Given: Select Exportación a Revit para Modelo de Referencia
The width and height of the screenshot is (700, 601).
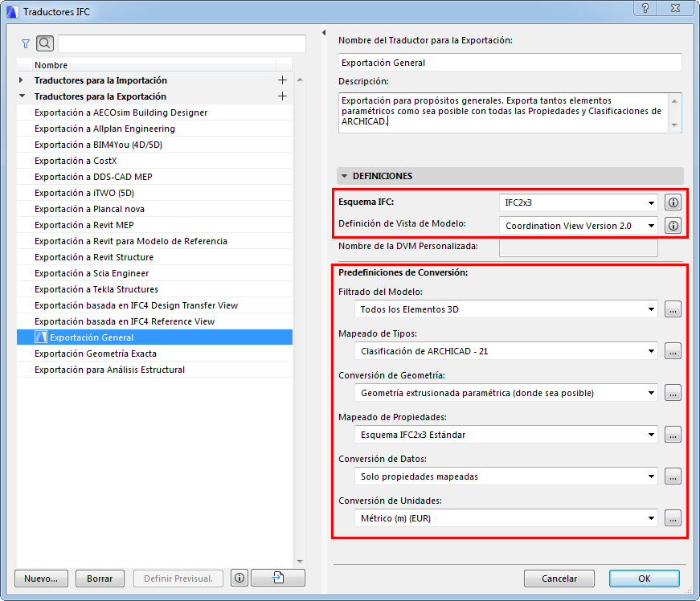Looking at the screenshot, I should click(x=154, y=241).
